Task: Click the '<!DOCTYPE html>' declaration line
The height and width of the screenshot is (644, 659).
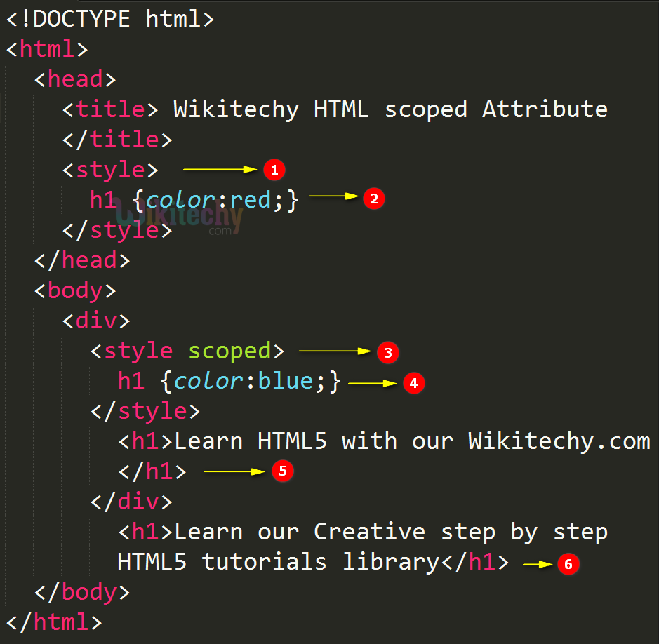Action: point(110,20)
